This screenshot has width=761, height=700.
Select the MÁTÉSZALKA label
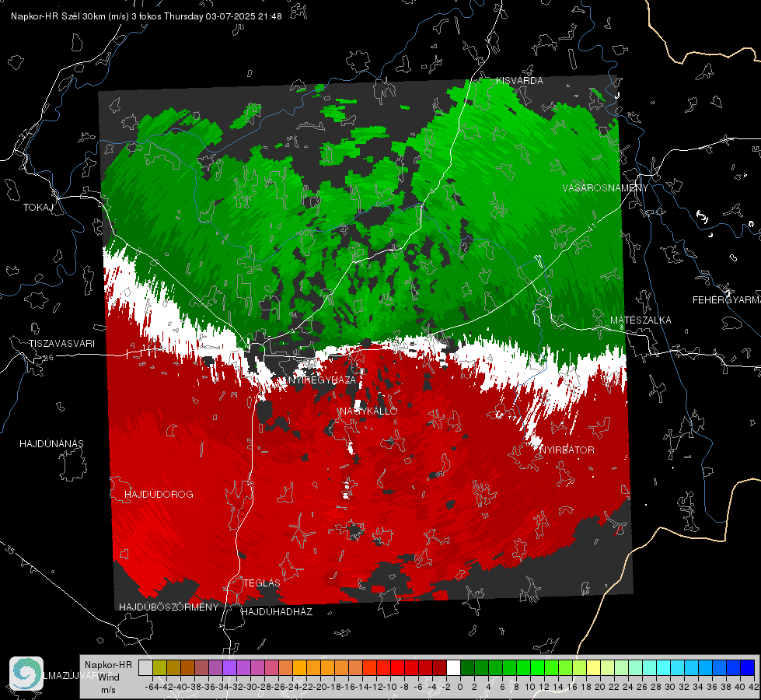[641, 320]
